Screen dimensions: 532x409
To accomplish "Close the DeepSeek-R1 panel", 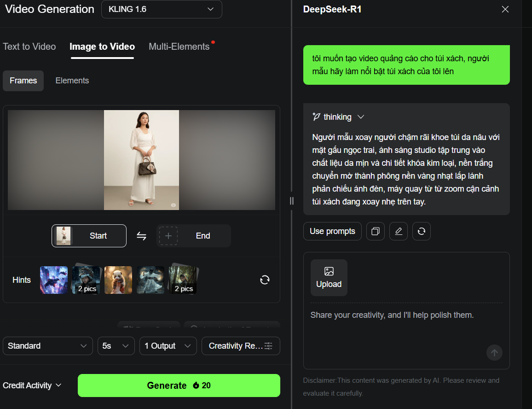I will click(505, 9).
